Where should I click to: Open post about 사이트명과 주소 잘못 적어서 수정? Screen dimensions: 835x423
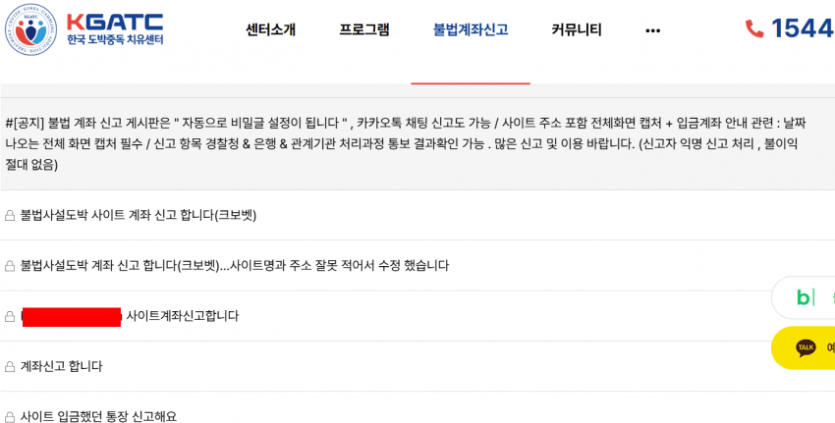point(234,265)
